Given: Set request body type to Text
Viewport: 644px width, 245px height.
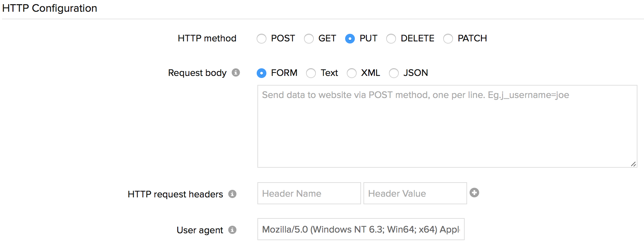Looking at the screenshot, I should click(x=311, y=73).
